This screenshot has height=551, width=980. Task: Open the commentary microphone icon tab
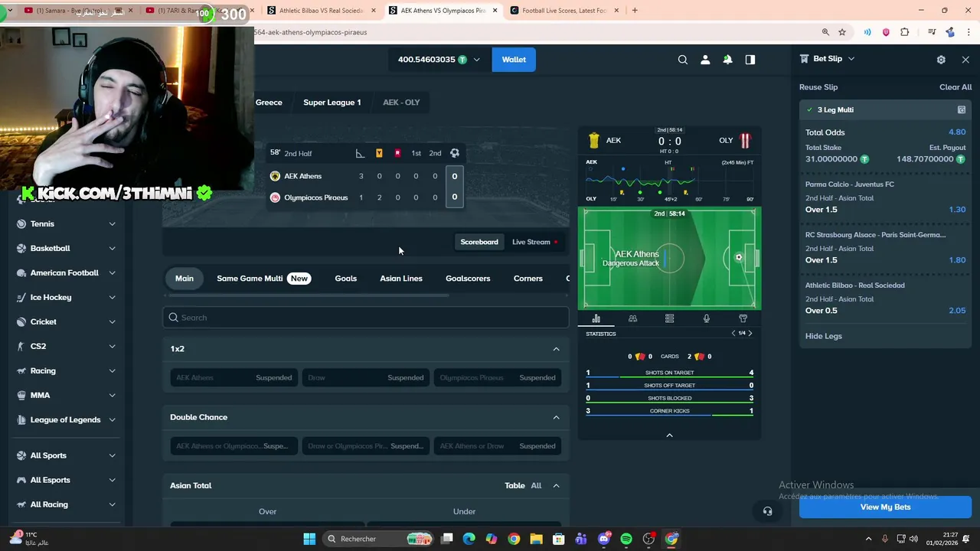pyautogui.click(x=706, y=318)
